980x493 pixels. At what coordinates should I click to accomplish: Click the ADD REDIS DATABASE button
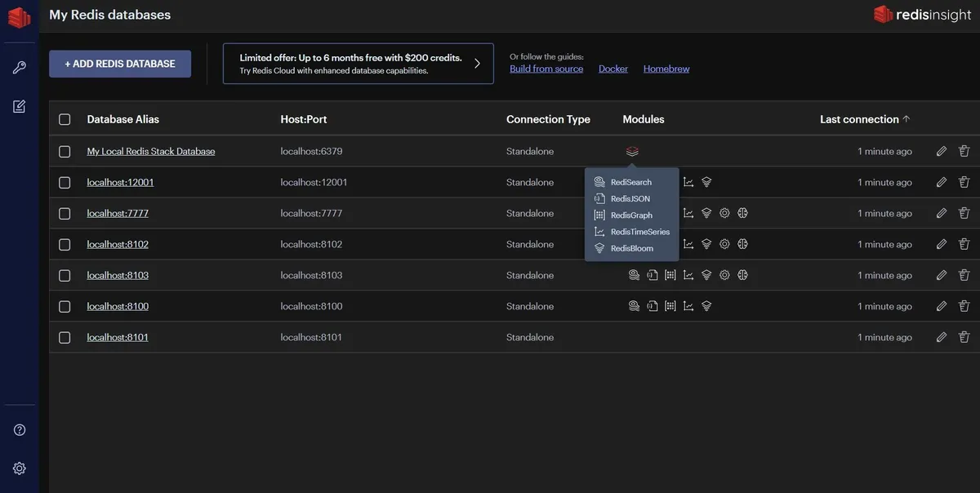click(119, 62)
